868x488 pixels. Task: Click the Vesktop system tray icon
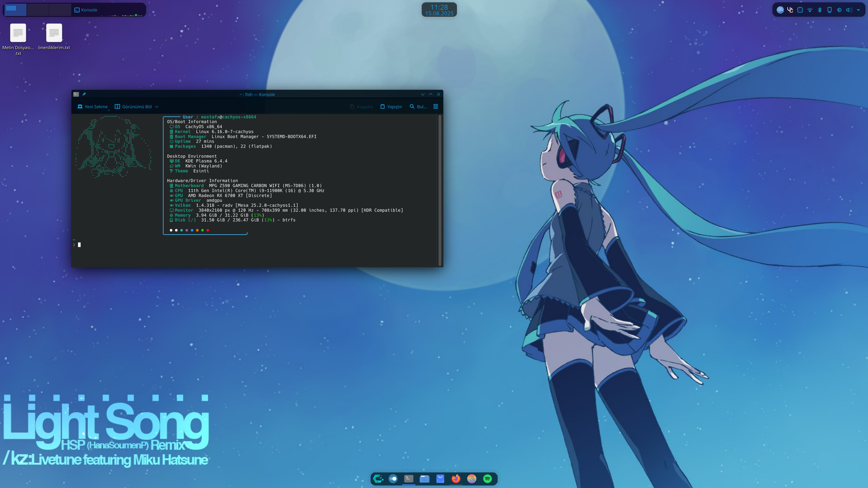pyautogui.click(x=790, y=10)
